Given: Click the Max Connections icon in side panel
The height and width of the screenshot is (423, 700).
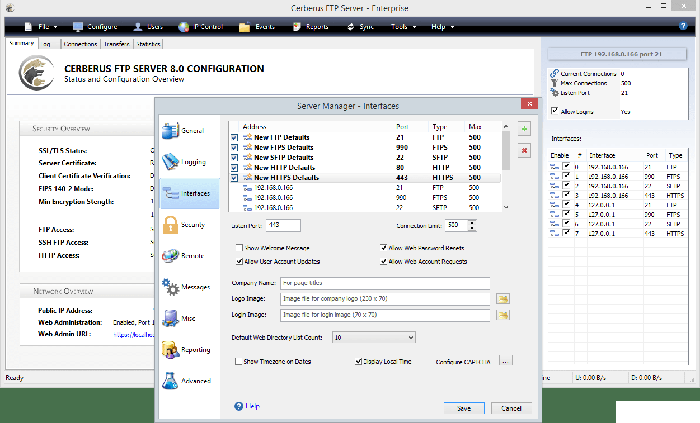Looking at the screenshot, I should [x=554, y=83].
